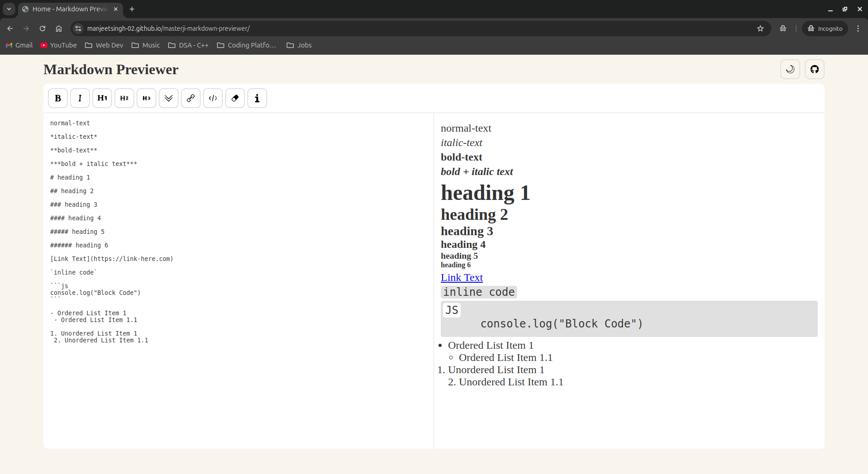Click '- Ordered List Item 1' in editor
Viewport: 868px width, 474px height.
[x=88, y=313]
